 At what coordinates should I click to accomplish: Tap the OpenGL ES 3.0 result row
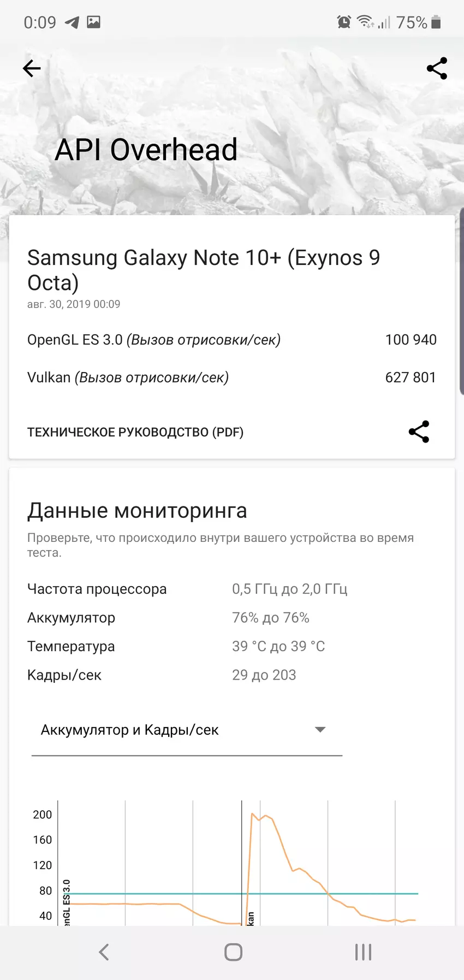click(x=231, y=340)
